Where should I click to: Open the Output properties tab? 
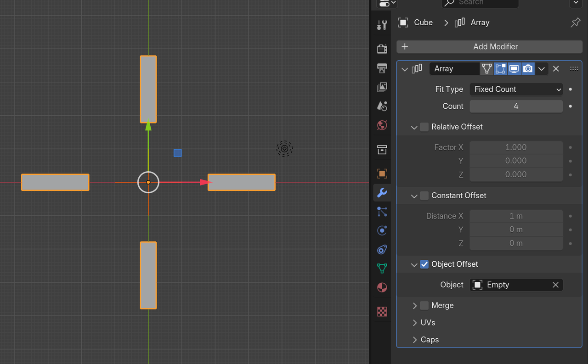click(x=382, y=68)
